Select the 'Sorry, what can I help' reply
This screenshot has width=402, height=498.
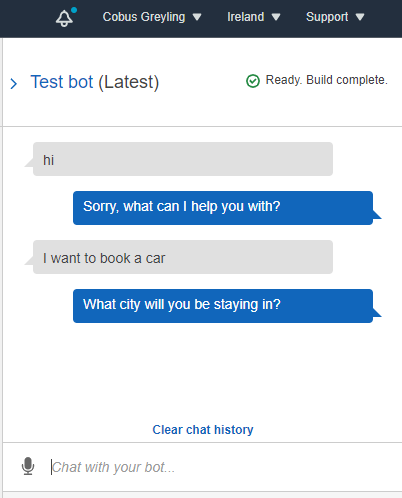[x=223, y=208]
